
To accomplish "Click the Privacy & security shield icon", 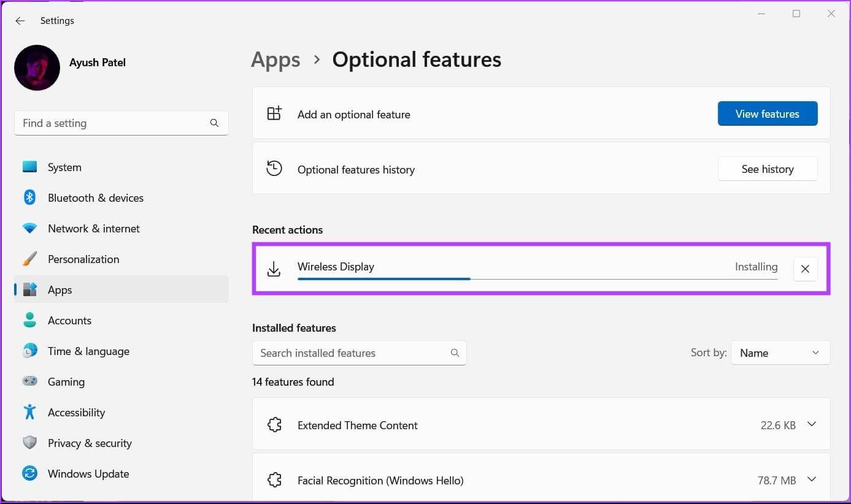I will 29,443.
